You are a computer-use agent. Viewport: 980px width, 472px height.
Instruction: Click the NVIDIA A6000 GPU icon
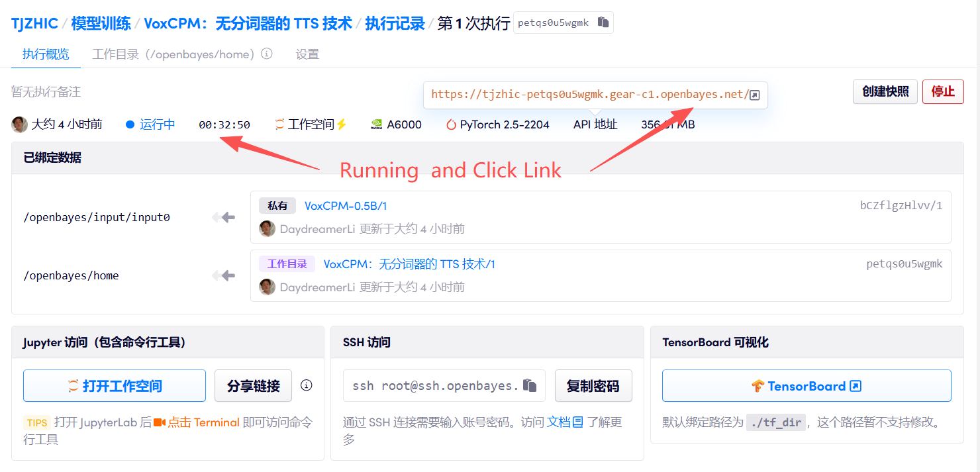coord(376,124)
